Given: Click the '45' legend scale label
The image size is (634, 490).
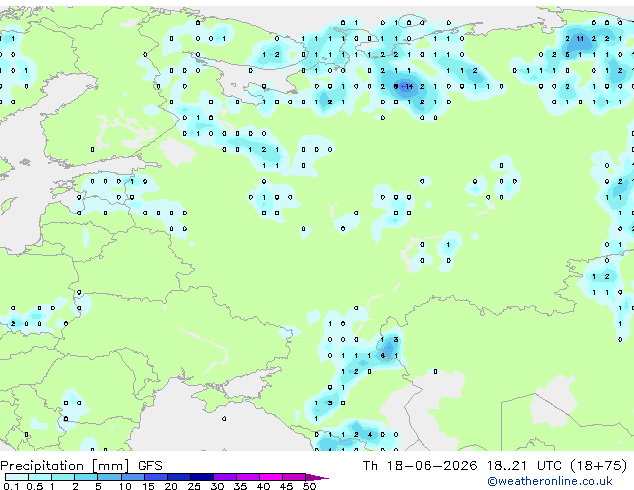Looking at the screenshot, I should point(286,486).
